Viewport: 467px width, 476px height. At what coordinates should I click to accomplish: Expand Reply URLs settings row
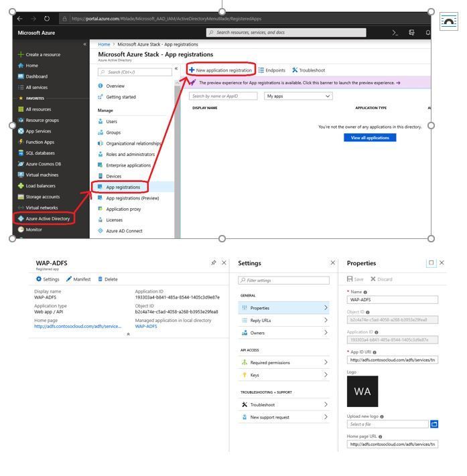point(284,321)
